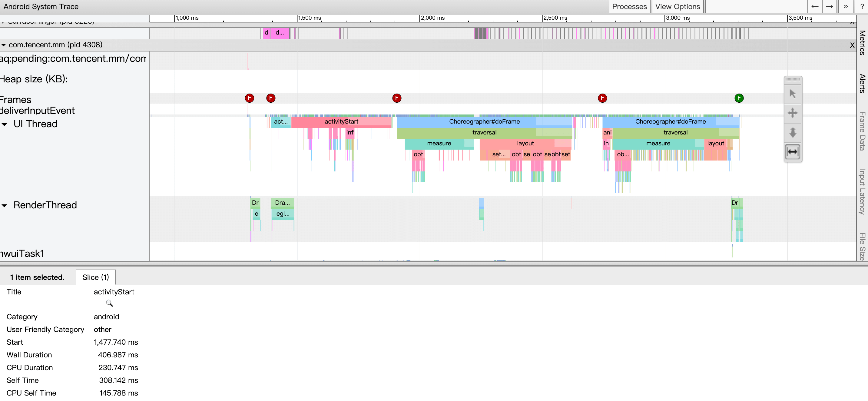This screenshot has height=401, width=868.
Task: Activate the pan move tool
Action: tap(792, 113)
